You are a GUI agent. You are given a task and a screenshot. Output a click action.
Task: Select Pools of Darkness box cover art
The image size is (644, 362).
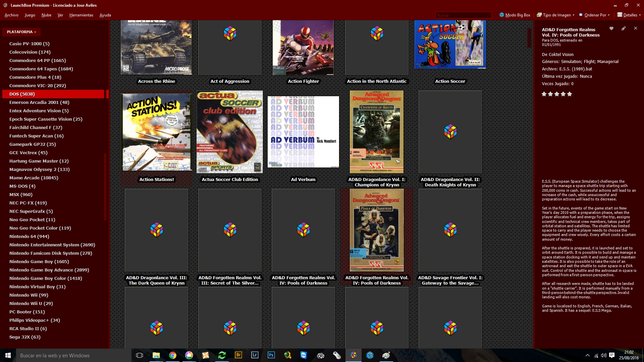click(377, 230)
